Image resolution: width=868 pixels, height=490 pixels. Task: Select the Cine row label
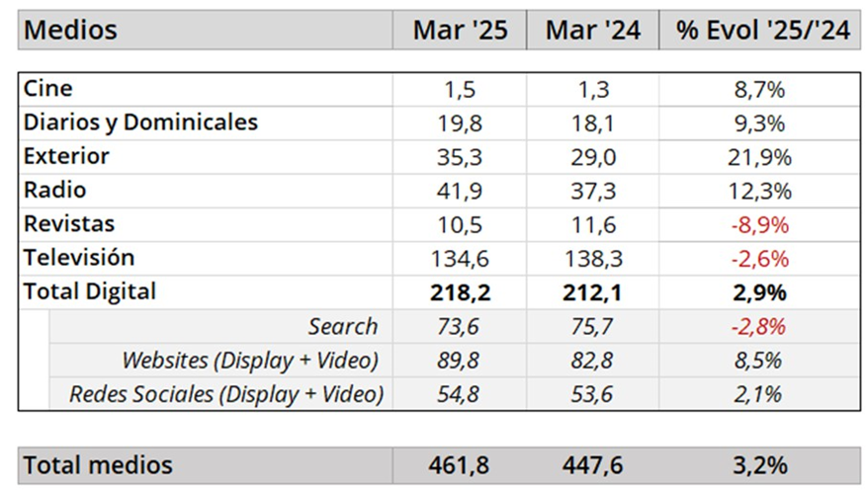48,89
